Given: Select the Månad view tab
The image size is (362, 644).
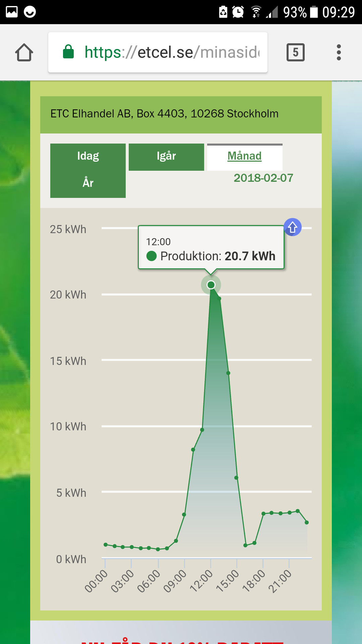Looking at the screenshot, I should click(x=244, y=157).
